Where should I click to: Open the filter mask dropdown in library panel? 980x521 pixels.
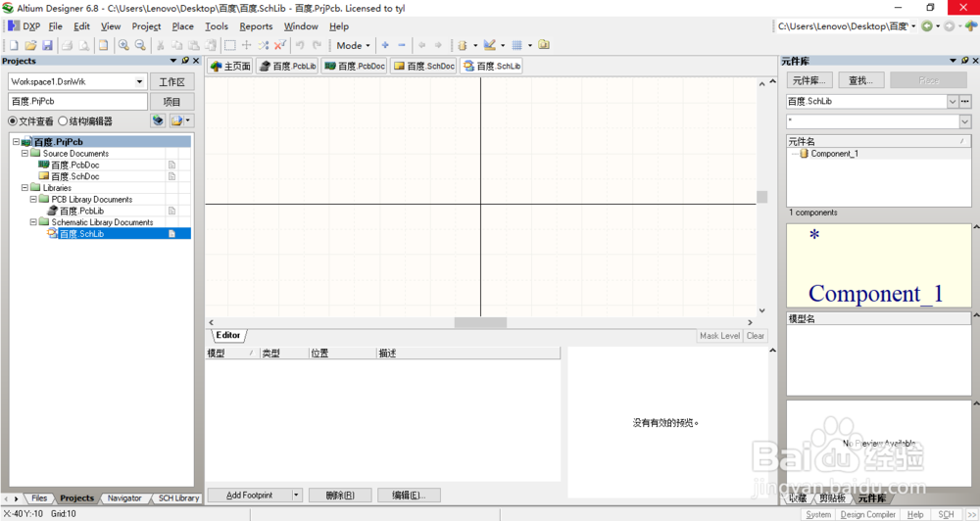(965, 121)
